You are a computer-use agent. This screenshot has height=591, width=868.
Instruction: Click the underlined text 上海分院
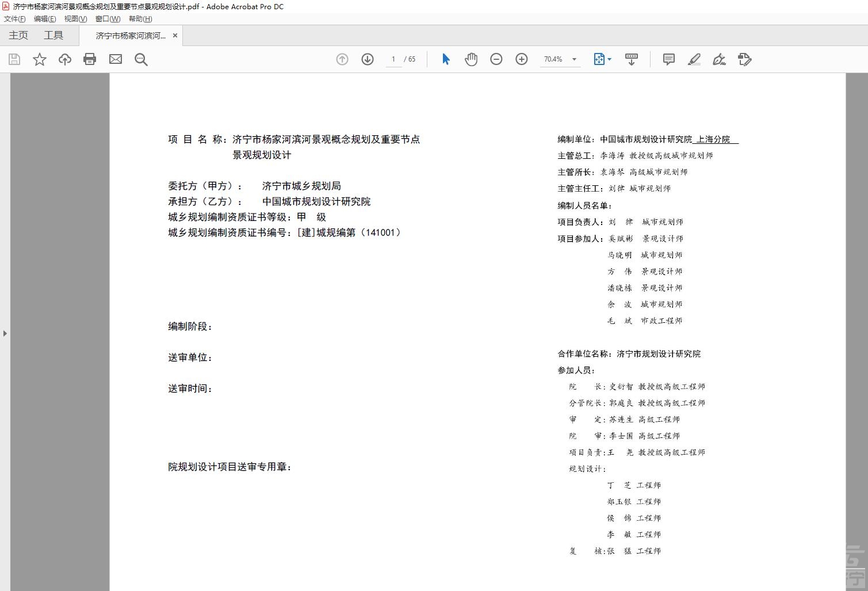point(713,139)
